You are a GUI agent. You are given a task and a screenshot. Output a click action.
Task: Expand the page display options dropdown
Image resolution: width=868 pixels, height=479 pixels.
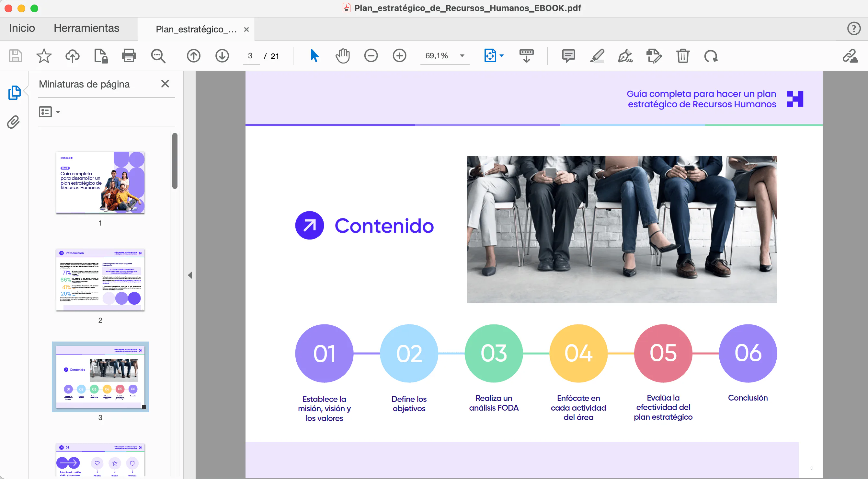503,56
